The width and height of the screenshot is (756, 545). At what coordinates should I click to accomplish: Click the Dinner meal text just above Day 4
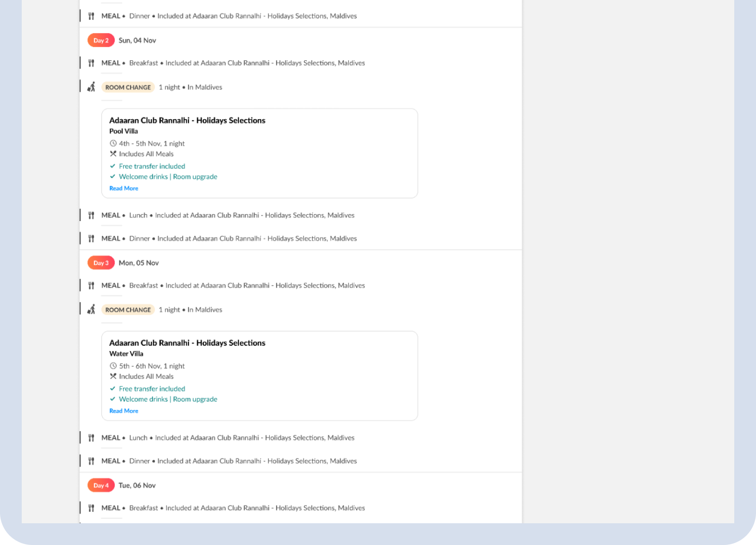(x=243, y=461)
